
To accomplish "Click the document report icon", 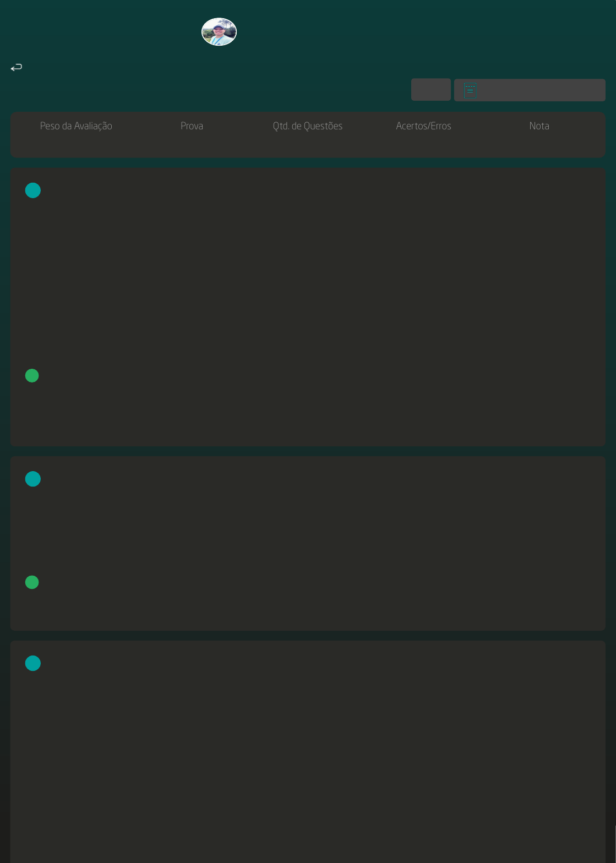I will [x=470, y=90].
